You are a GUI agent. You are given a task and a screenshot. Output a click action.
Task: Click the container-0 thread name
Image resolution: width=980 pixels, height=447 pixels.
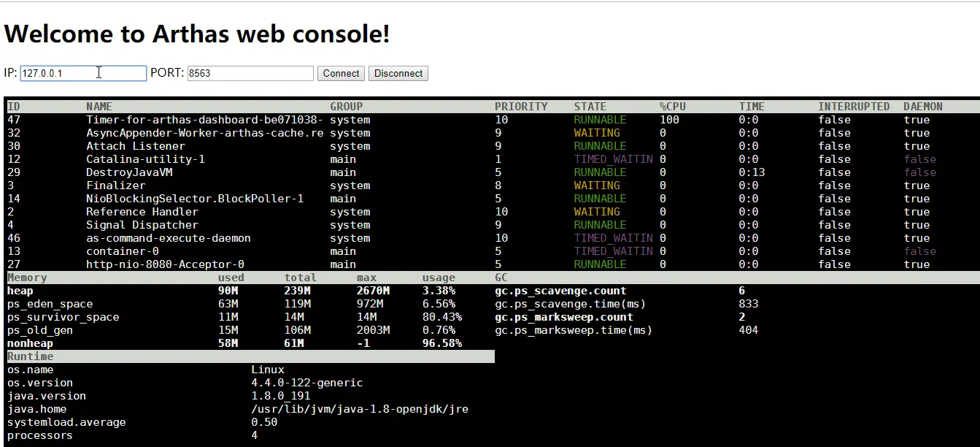123,251
